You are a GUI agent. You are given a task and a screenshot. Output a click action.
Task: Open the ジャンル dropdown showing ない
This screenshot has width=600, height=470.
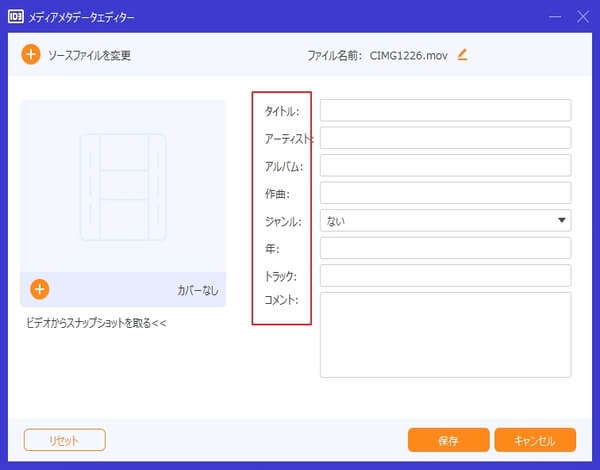coord(445,220)
